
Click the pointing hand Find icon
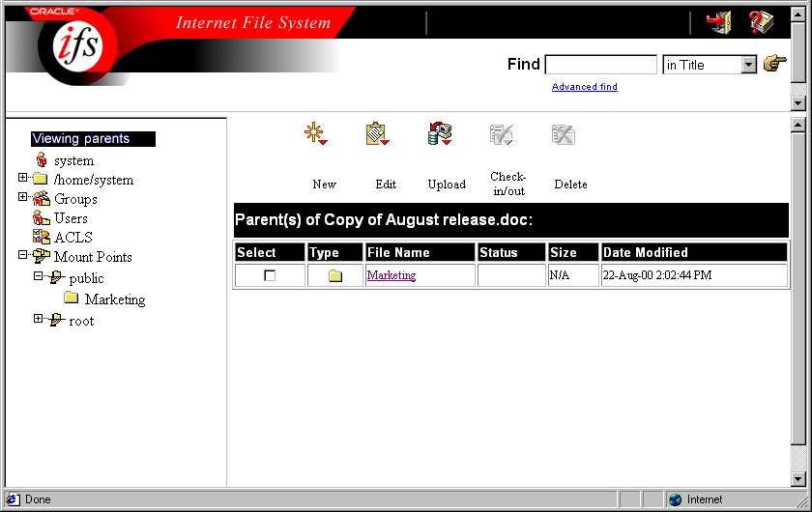pos(774,63)
